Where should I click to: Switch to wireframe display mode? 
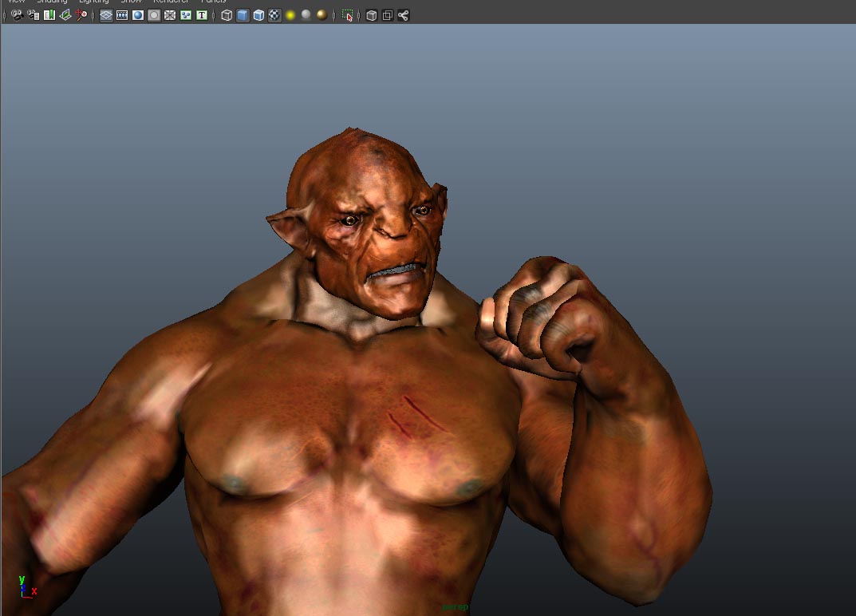coord(227,15)
